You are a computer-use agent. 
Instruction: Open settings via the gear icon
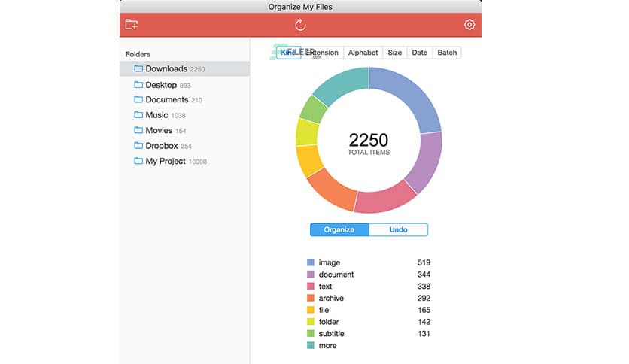(469, 25)
